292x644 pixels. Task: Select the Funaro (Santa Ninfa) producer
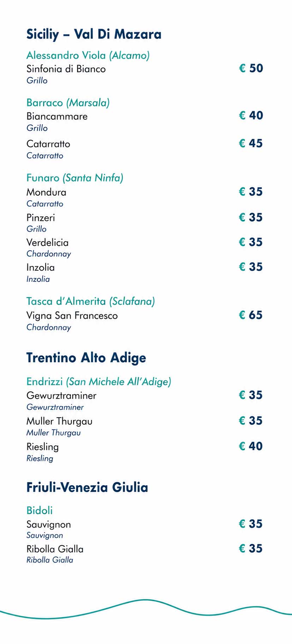tap(75, 178)
